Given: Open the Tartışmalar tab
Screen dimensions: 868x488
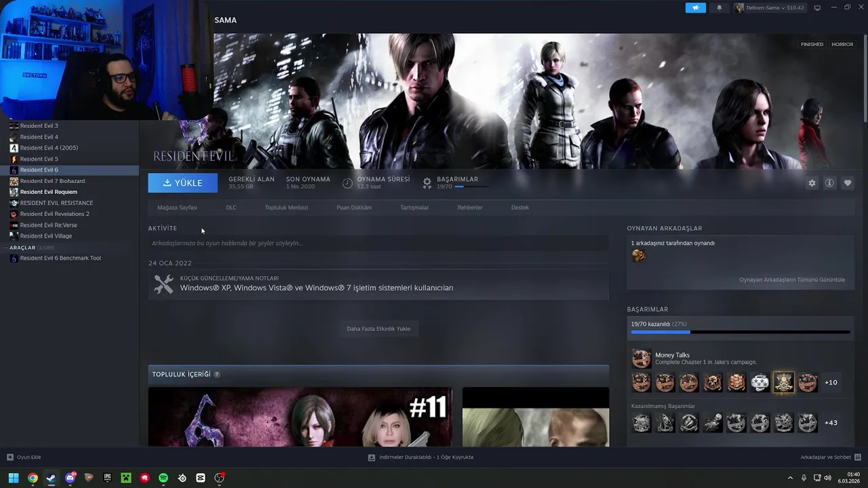Looking at the screenshot, I should click(414, 207).
